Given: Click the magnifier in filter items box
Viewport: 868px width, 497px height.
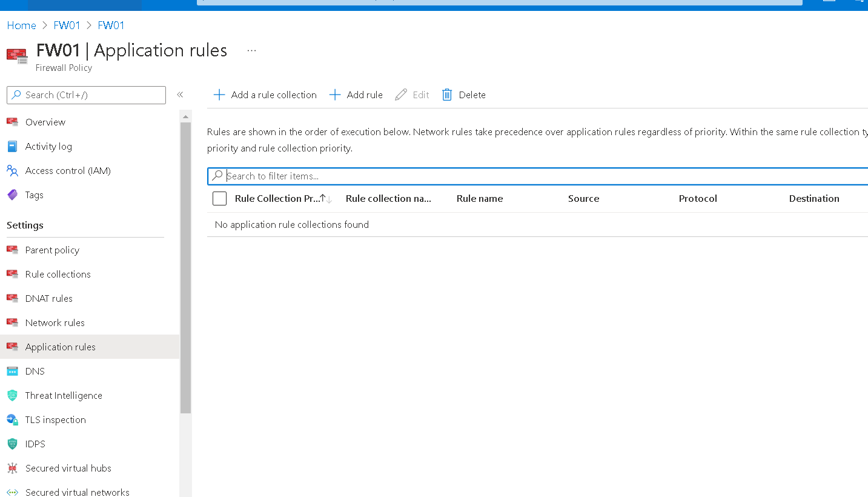Looking at the screenshot, I should pyautogui.click(x=217, y=176).
